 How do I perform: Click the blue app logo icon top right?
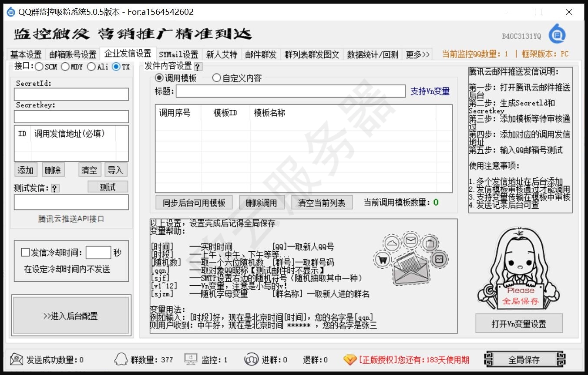[557, 34]
